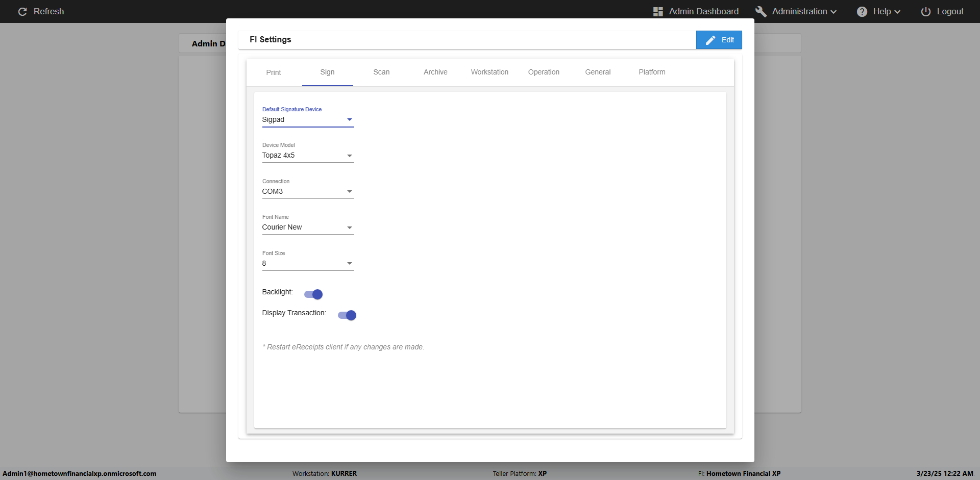Open the Device Model dropdown

click(308, 155)
